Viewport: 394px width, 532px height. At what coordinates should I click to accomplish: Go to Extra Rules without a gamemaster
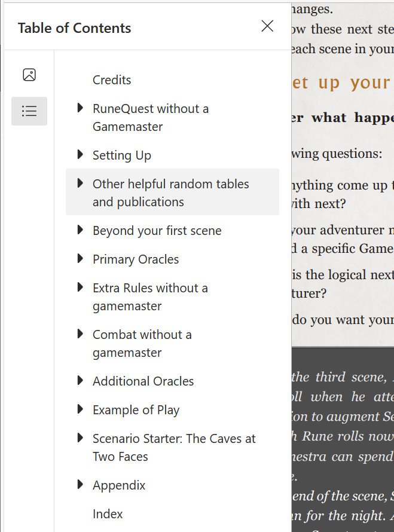[150, 297]
